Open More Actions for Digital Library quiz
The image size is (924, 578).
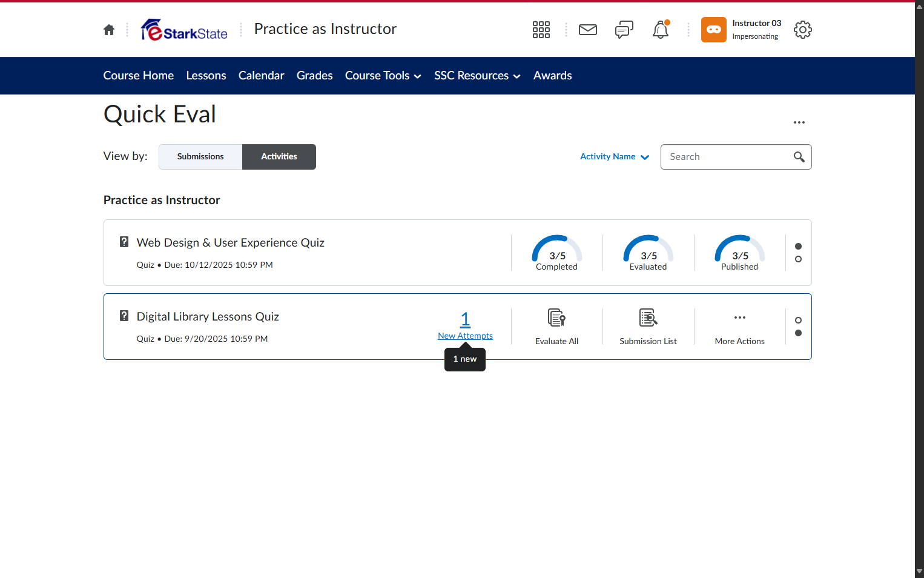pos(740,327)
